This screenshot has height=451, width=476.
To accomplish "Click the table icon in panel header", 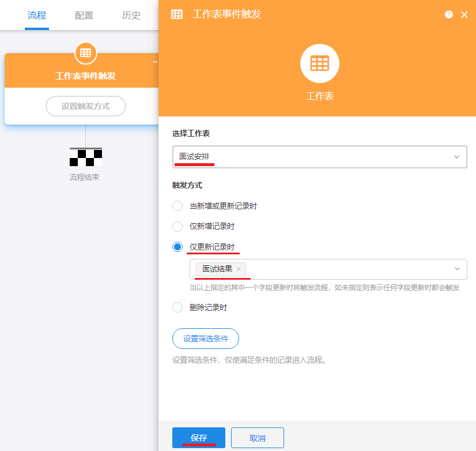I will 177,14.
